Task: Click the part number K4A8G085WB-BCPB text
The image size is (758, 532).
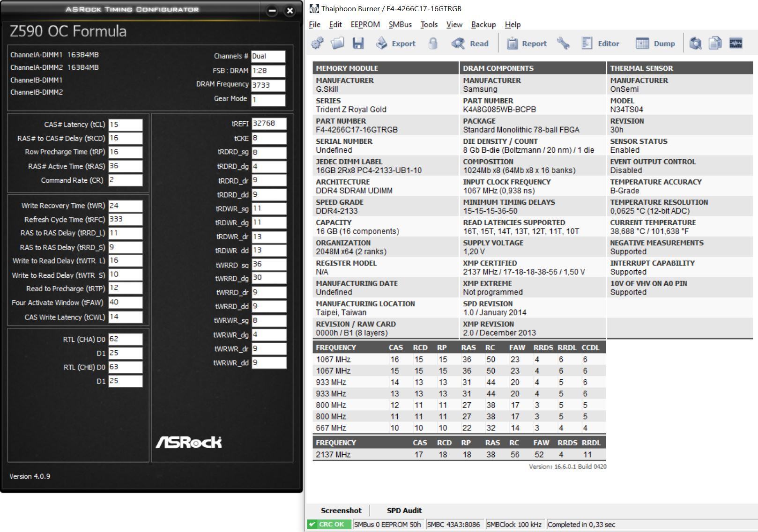Action: (x=499, y=109)
